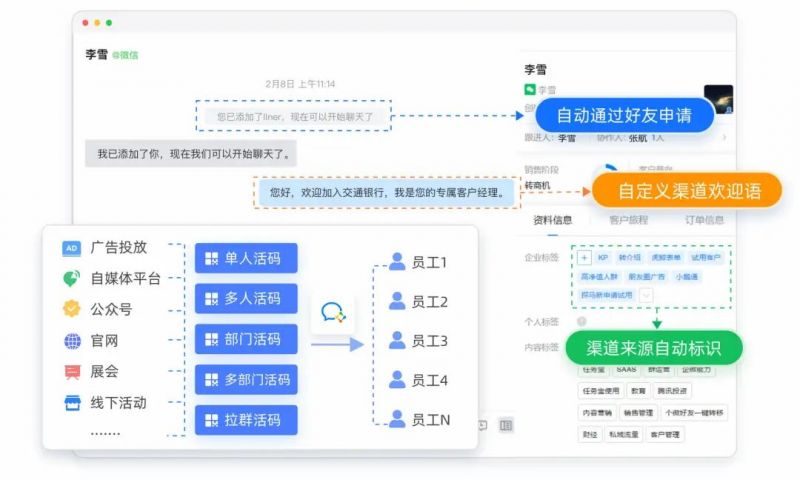800x480 pixels.
Task: Select the 客户管理 content tag
Action: coord(665,435)
